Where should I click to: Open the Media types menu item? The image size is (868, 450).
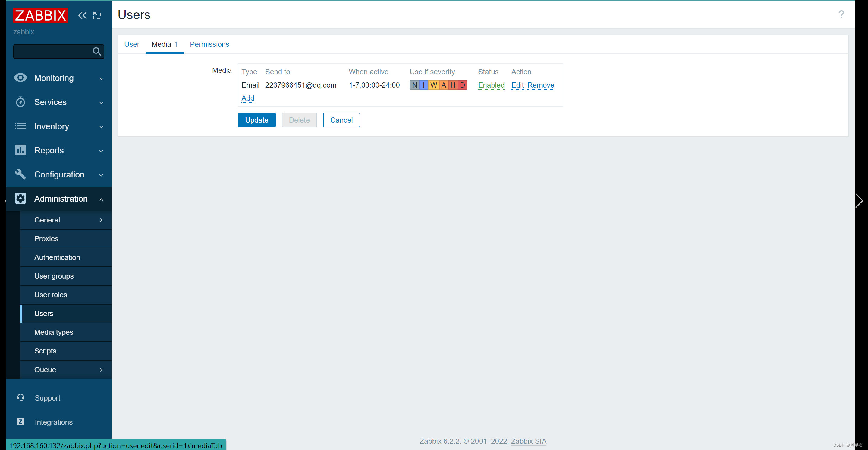point(54,332)
